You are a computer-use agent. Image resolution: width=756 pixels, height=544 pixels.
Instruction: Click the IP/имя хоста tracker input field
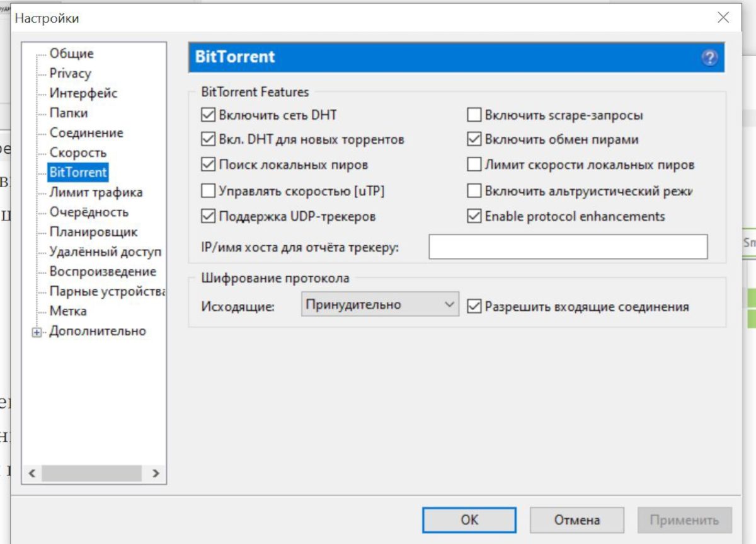coord(568,247)
